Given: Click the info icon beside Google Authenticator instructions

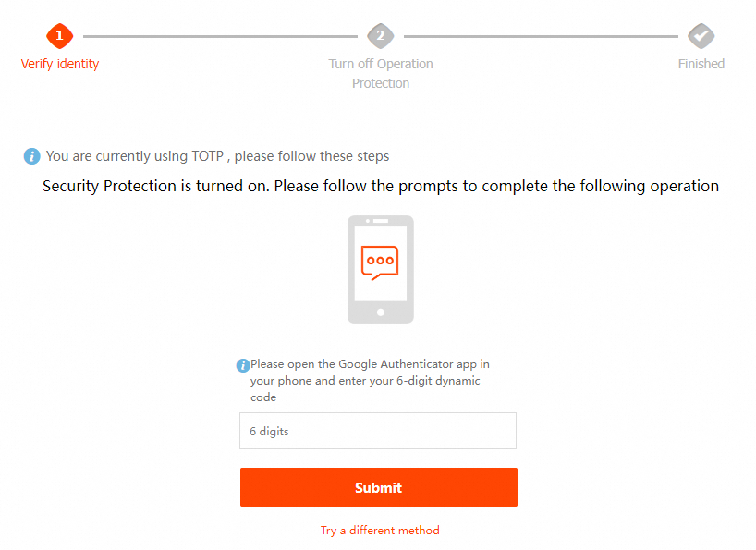Looking at the screenshot, I should tap(243, 365).
